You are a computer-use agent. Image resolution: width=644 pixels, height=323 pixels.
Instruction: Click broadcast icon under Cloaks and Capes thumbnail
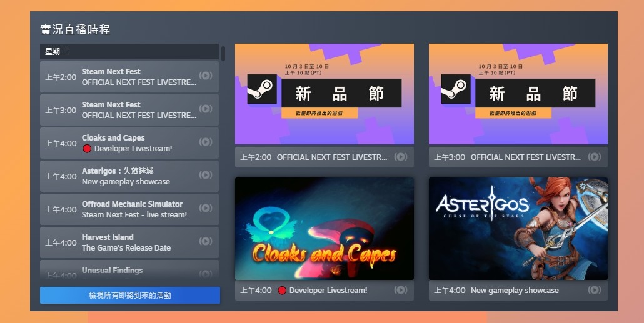coord(401,290)
